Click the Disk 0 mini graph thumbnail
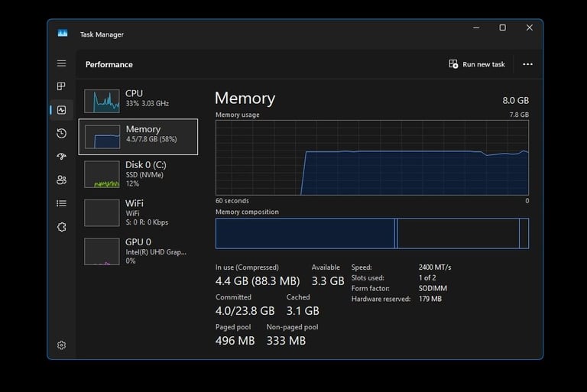 [x=102, y=174]
